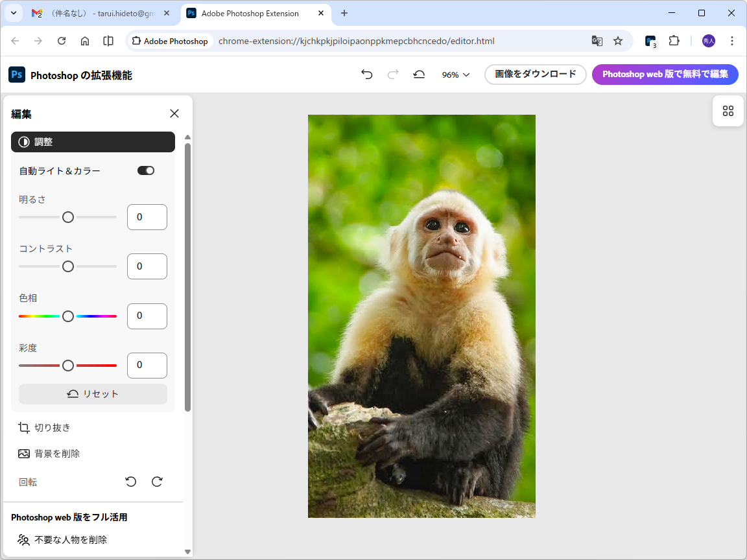This screenshot has width=747, height=560.
Task: Open the apps grid panel icon
Action: tap(728, 111)
